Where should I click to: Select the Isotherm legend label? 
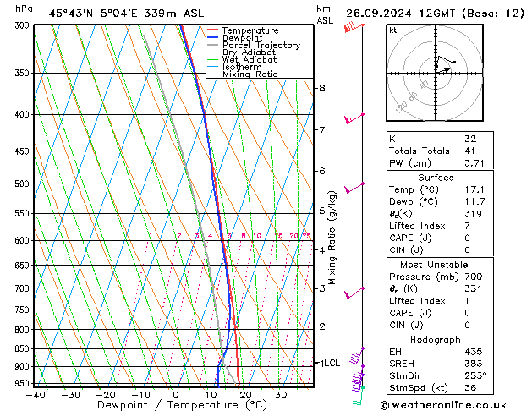242,67
